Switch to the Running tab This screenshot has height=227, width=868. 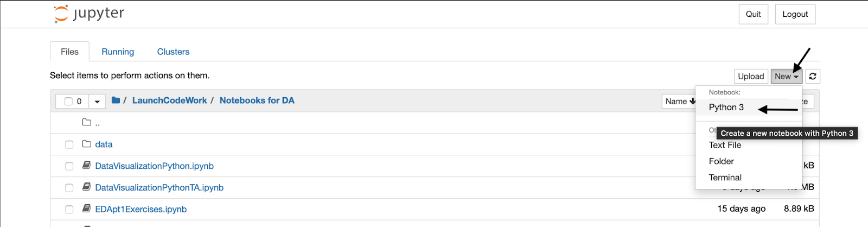click(x=118, y=52)
